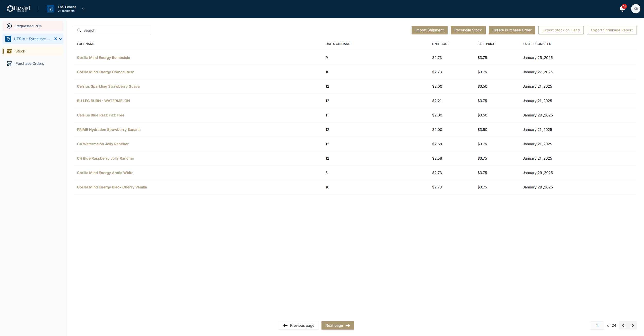The height and width of the screenshot is (336, 644).
Task: Remove the UTS1A filter with its X
Action: (55, 39)
